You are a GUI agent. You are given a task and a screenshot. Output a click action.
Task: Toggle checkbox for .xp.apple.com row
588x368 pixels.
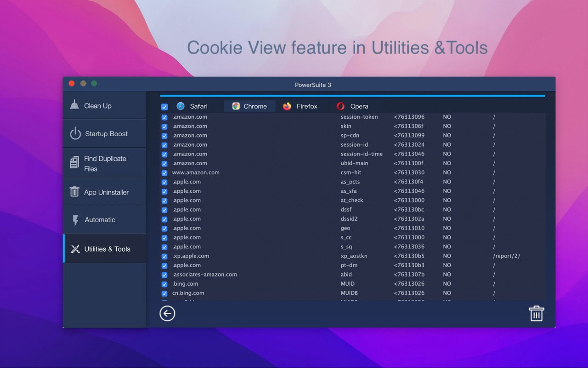point(164,256)
